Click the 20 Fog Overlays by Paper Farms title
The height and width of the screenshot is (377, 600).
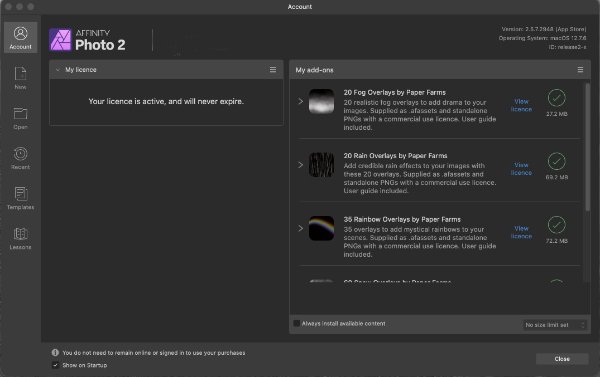[395, 93]
